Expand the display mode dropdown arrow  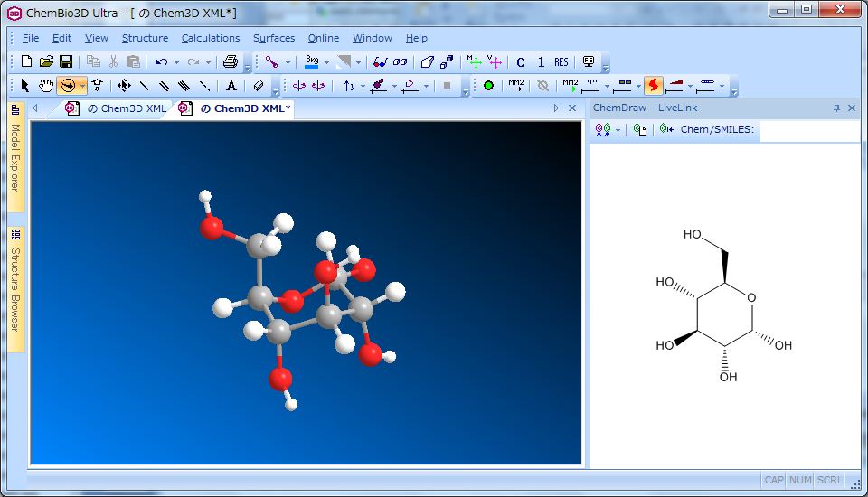288,62
